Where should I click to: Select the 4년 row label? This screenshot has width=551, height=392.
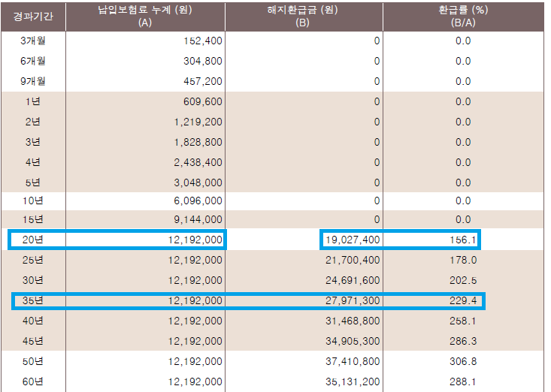click(33, 162)
